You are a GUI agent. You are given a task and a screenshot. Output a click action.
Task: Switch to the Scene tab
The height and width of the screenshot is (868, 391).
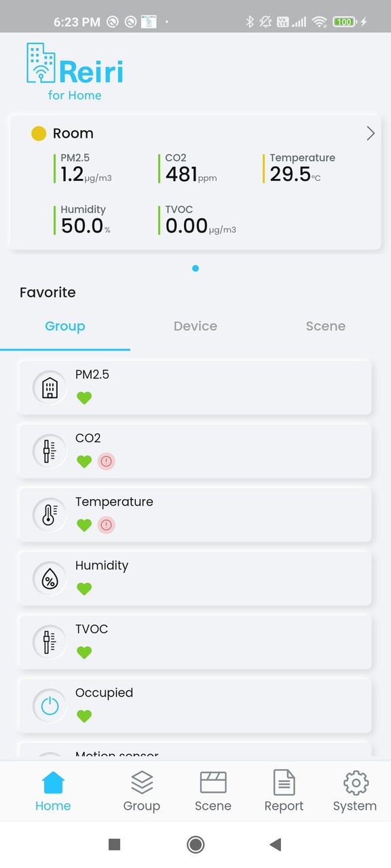coord(325,326)
